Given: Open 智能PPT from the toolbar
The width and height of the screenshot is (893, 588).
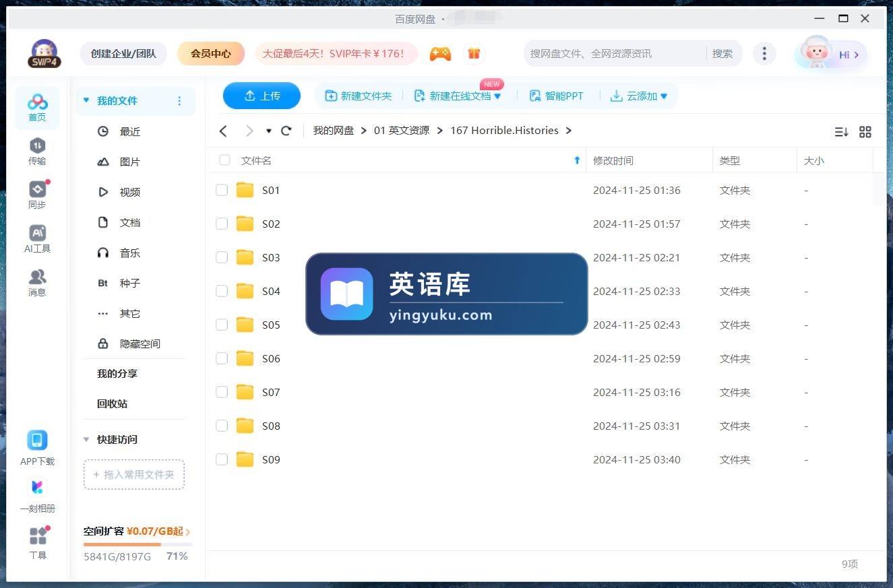Looking at the screenshot, I should tap(556, 96).
